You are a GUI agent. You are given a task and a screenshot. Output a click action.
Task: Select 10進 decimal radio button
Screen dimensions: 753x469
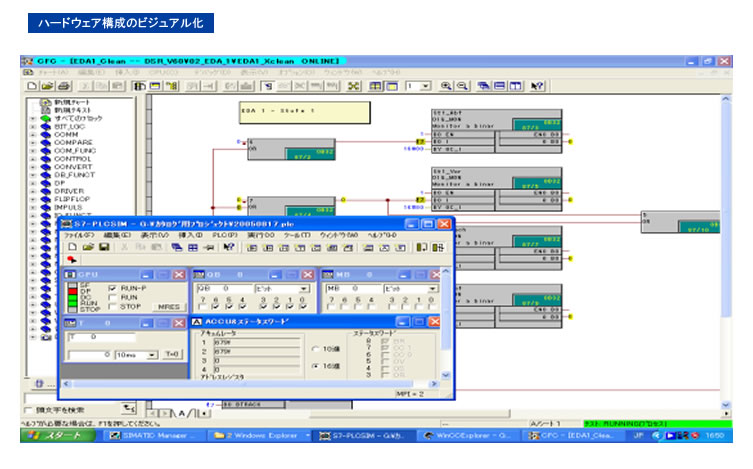[316, 349]
